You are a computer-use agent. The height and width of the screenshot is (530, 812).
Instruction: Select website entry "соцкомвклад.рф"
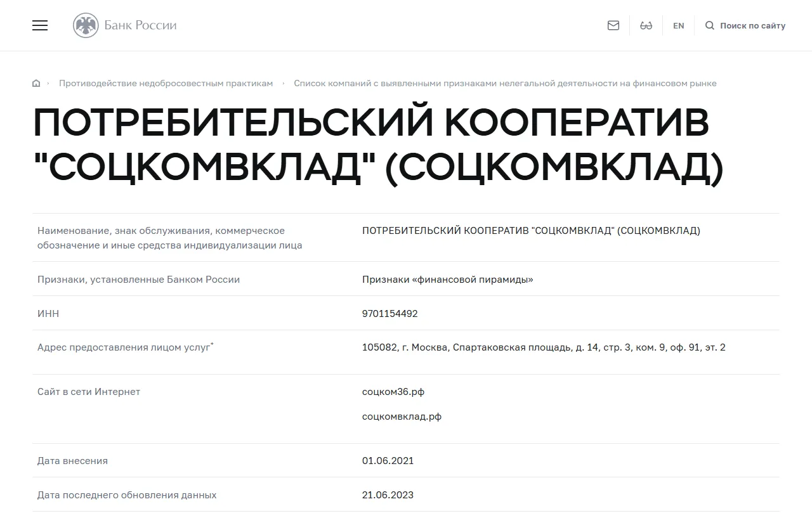pos(402,417)
